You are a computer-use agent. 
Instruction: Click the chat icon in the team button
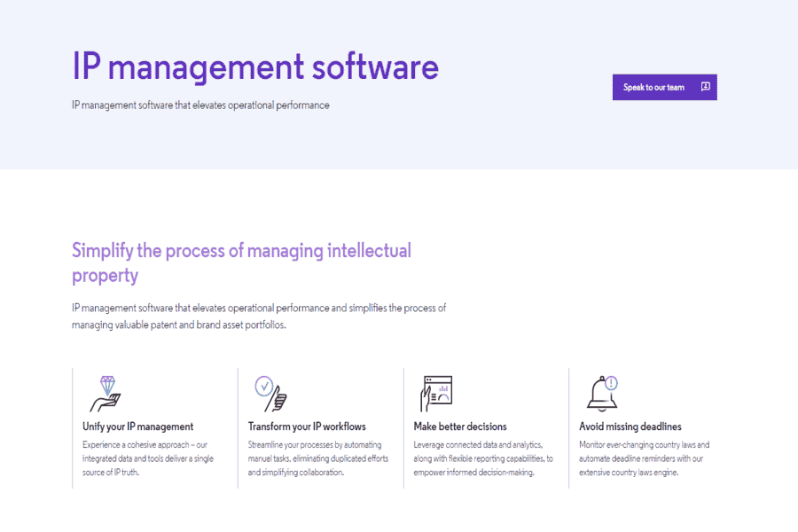tap(705, 87)
